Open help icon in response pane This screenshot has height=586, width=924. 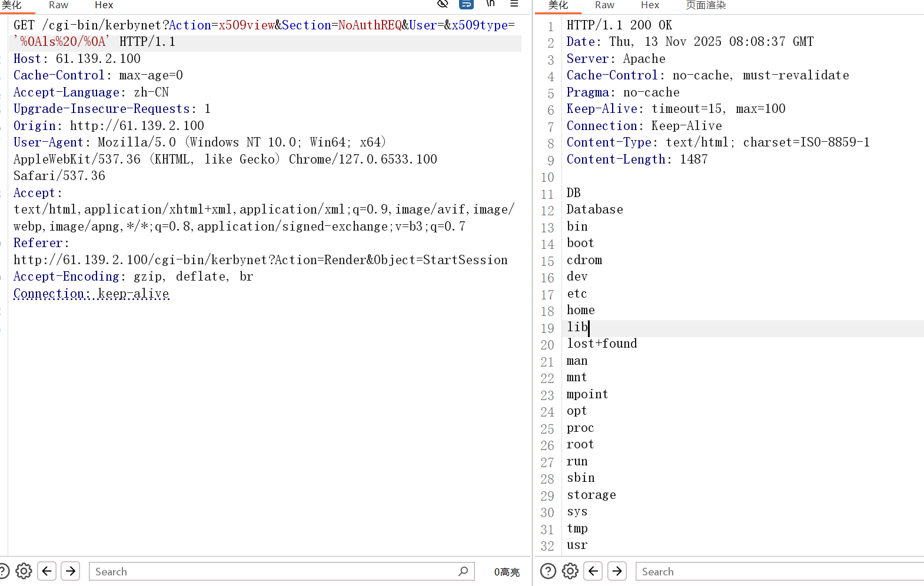click(548, 571)
